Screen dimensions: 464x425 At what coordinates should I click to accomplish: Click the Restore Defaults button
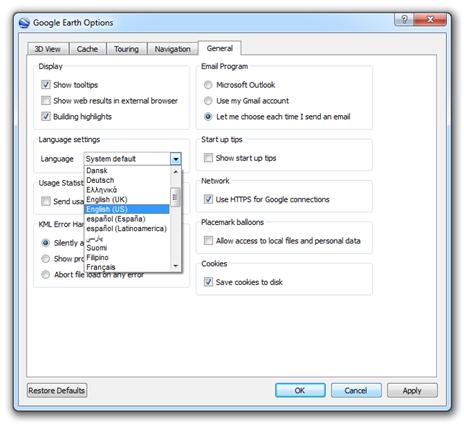(x=57, y=390)
